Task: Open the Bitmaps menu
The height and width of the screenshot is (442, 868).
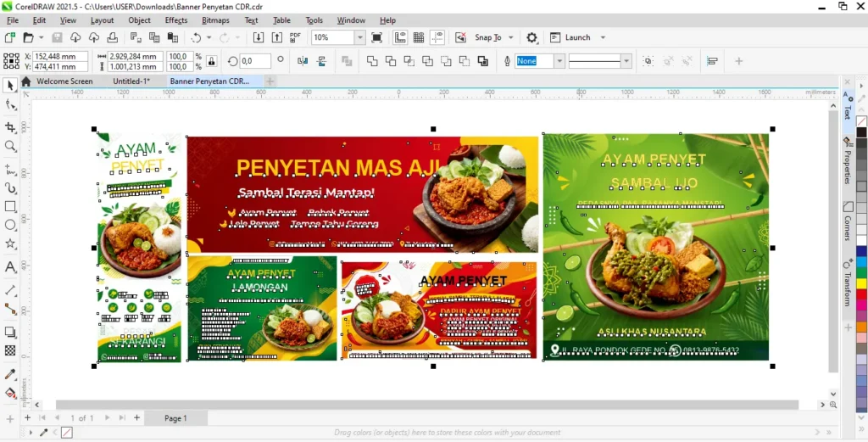Action: 215,20
